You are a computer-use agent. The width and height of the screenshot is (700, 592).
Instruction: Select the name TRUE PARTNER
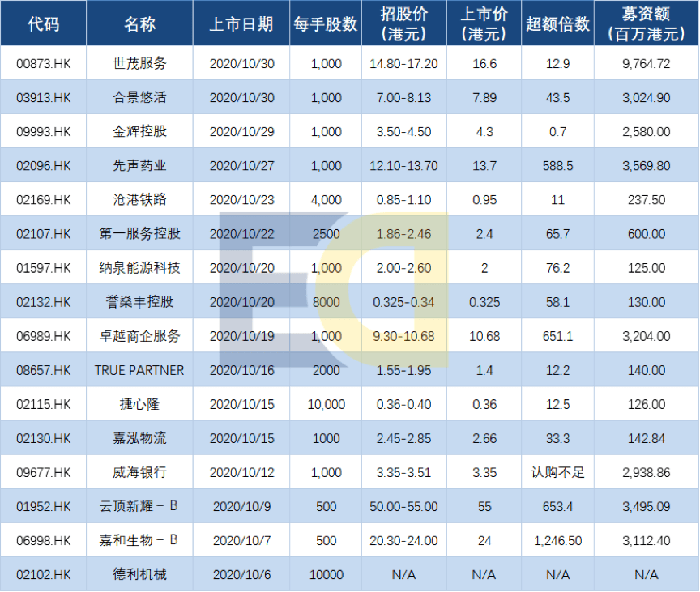click(139, 370)
